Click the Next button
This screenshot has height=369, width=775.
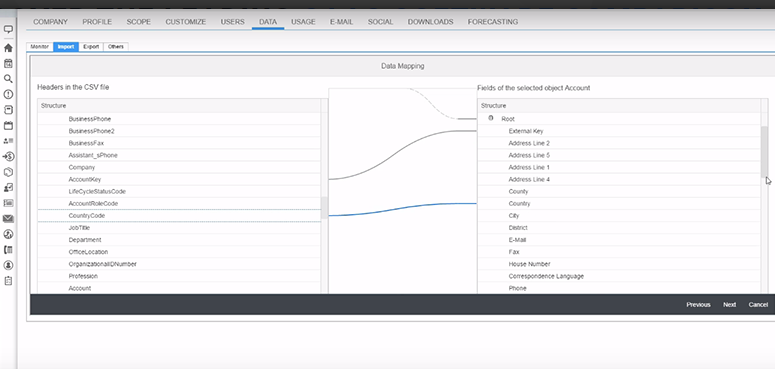tap(730, 305)
